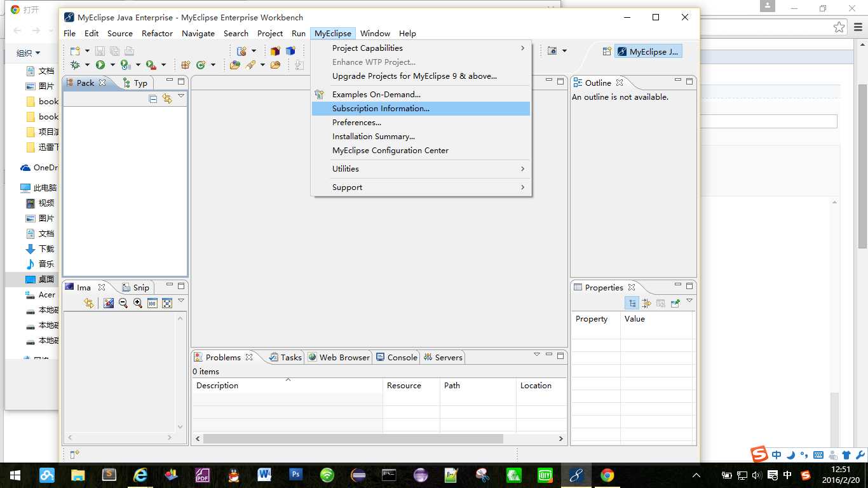Click the Collapse All icon in Package Explorer
The height and width of the screenshot is (488, 868).
153,98
